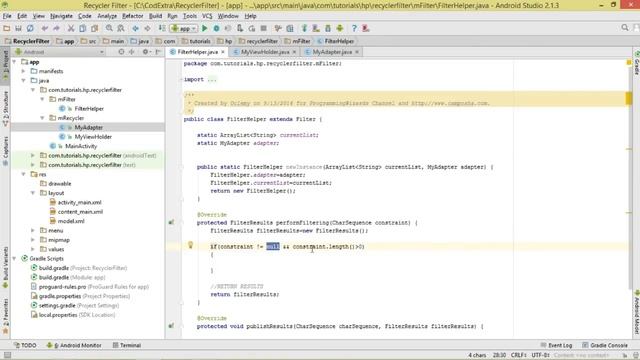This screenshot has width=640, height=360.
Task: Collapse the layout folder
Action: 33,193
